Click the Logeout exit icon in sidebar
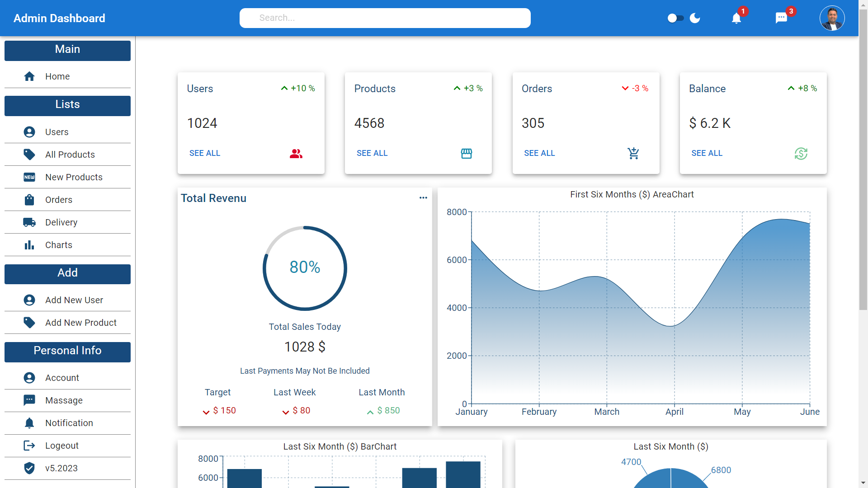868x488 pixels. (29, 446)
